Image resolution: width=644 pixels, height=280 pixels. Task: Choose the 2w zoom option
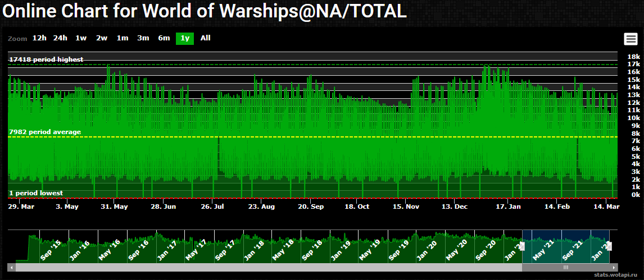(x=102, y=38)
